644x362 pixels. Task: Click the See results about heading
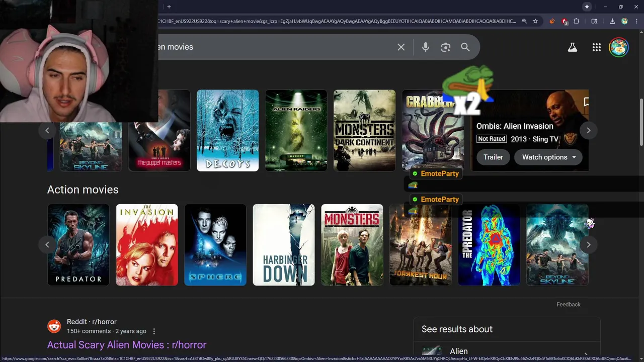click(457, 329)
